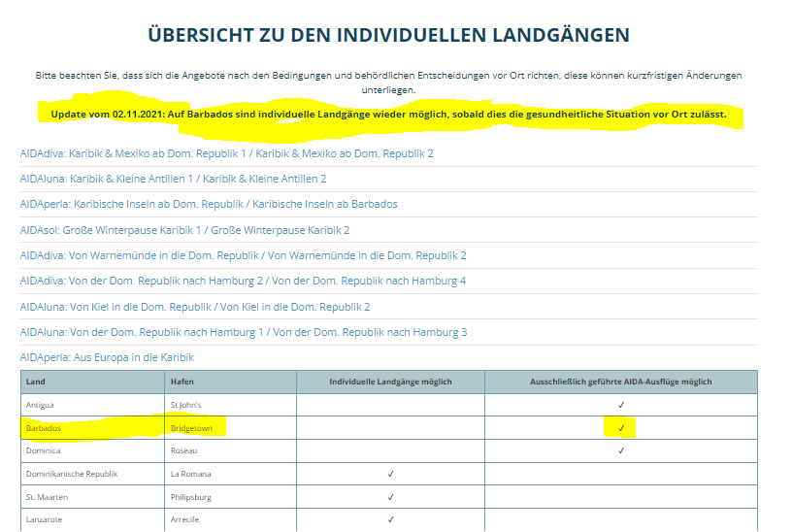The image size is (792, 532).
Task: Expand AIDAdiva Von der Dom. Republik nach Hamburg 2
Action: 243,281
